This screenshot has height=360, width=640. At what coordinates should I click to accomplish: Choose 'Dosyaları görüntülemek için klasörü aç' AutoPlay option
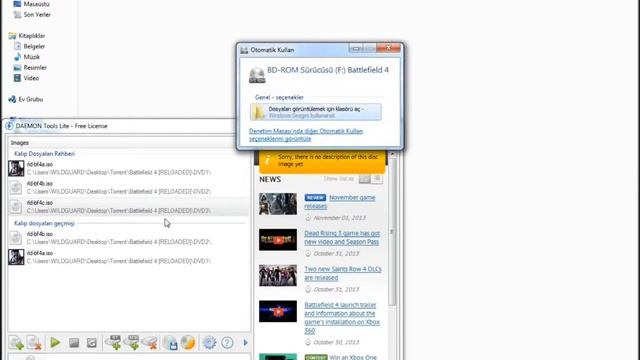tap(316, 112)
